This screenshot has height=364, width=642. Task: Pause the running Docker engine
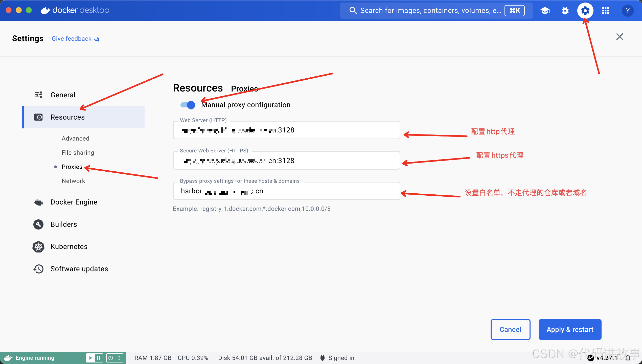point(98,358)
